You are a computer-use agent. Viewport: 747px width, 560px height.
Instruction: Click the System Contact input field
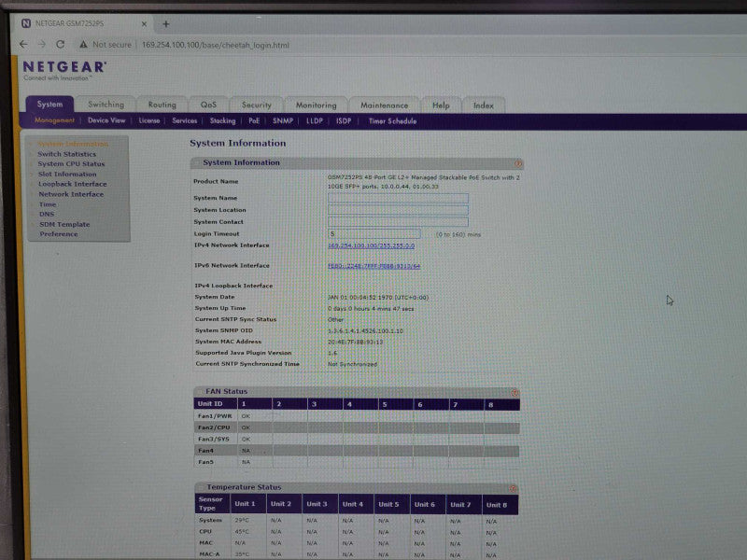pos(398,222)
